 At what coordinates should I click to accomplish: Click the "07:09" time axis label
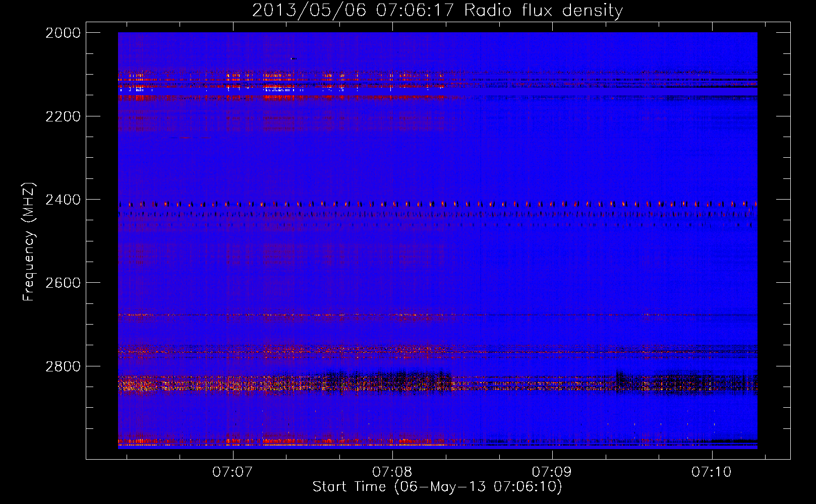click(552, 472)
